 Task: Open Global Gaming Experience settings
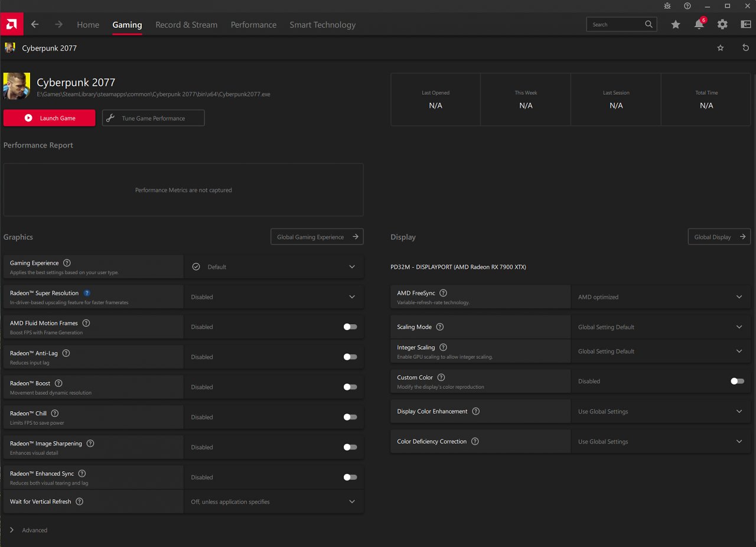317,237
